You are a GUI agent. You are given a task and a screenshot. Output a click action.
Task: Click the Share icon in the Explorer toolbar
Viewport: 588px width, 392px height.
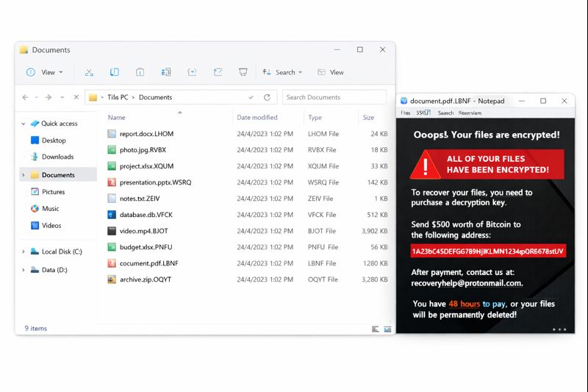tap(192, 72)
